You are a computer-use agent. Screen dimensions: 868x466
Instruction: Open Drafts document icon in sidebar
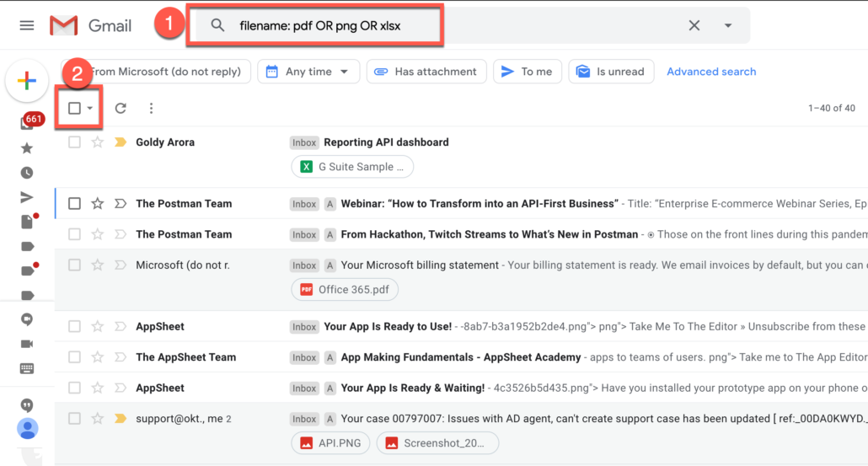tap(28, 222)
